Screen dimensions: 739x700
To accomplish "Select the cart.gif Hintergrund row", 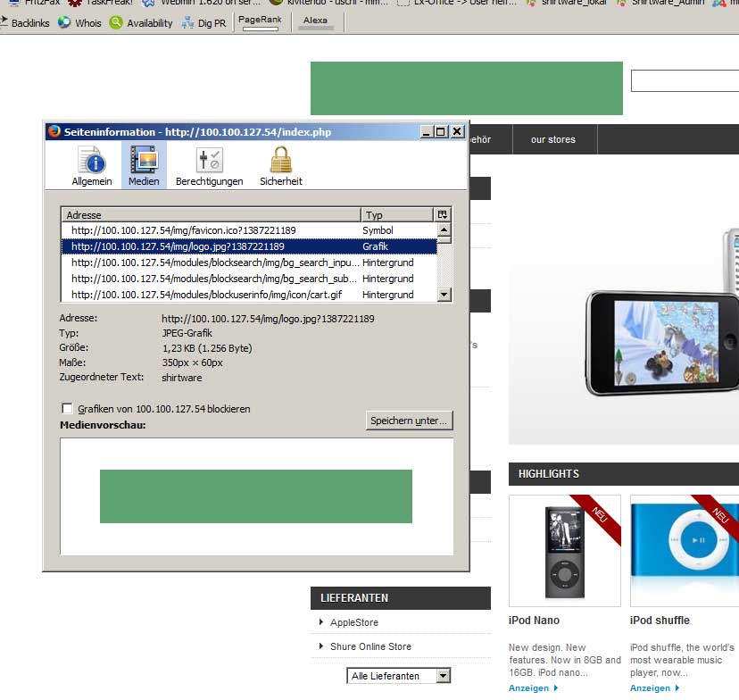I will tap(249, 295).
